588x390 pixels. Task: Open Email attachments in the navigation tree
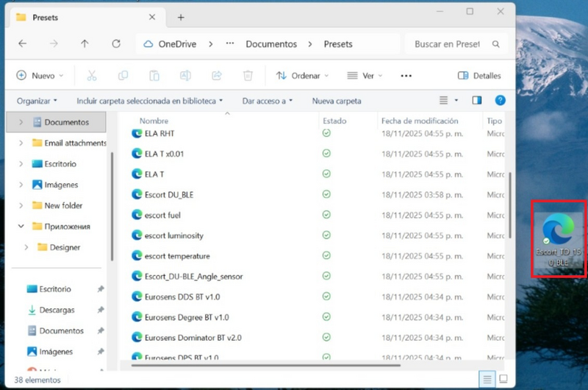[x=75, y=143]
